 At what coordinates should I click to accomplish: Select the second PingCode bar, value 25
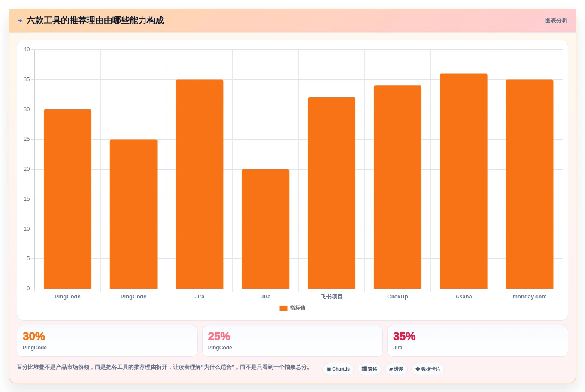pos(133,214)
